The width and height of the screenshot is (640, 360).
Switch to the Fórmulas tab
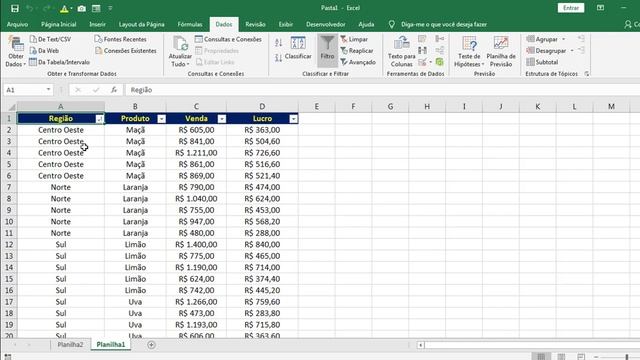coord(190,24)
